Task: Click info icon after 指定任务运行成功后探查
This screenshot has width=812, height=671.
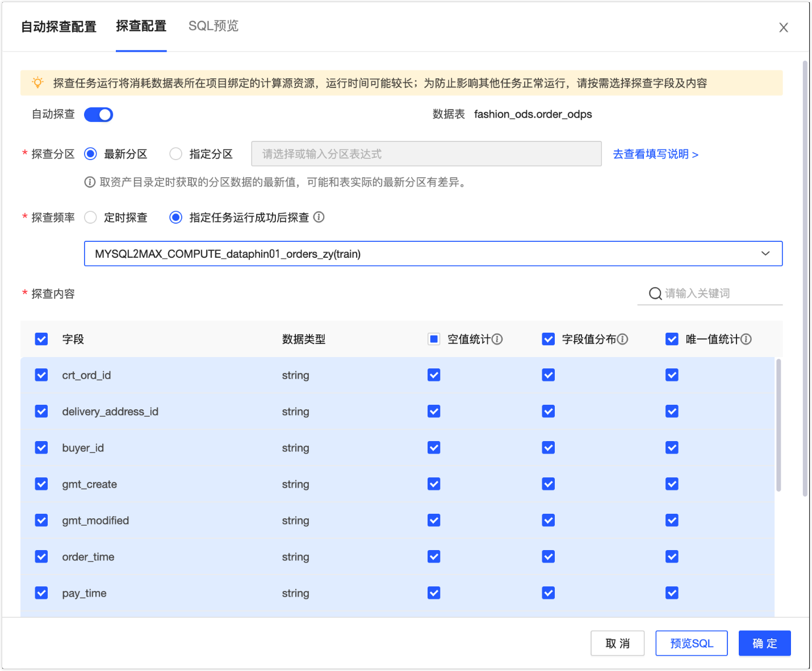Action: pyautogui.click(x=319, y=217)
